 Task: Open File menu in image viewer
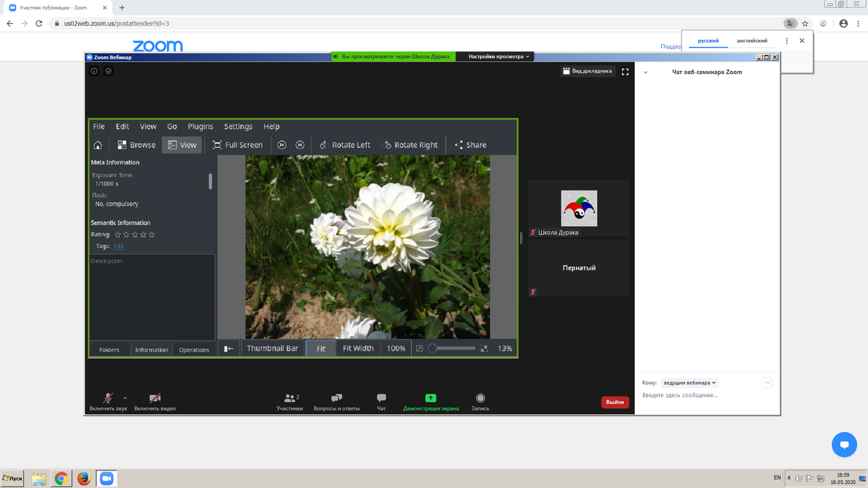tap(99, 127)
